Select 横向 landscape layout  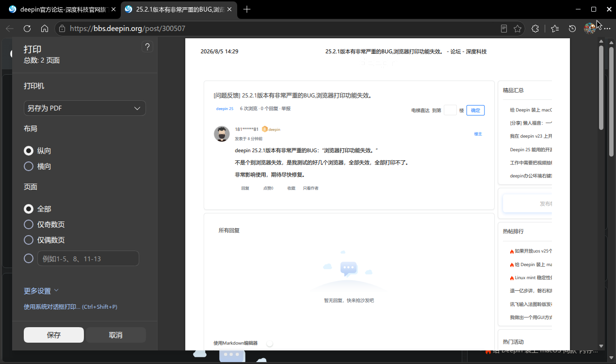pos(29,166)
